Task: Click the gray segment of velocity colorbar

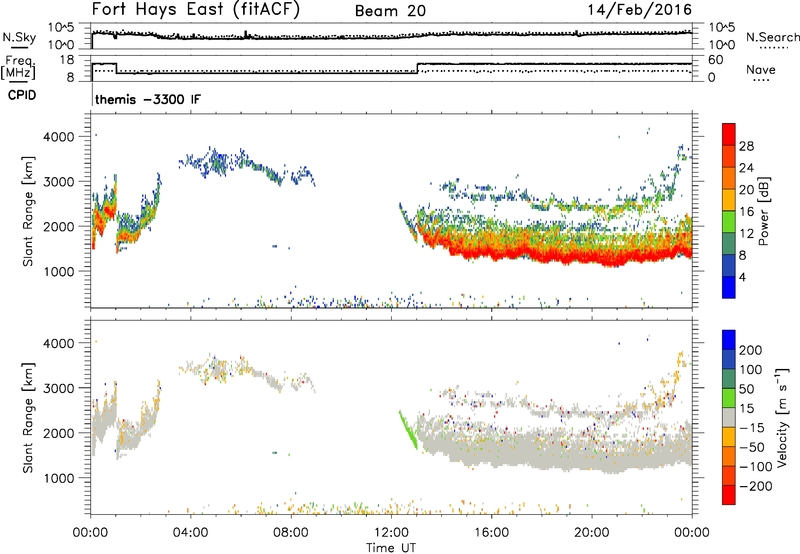Action: tap(729, 417)
